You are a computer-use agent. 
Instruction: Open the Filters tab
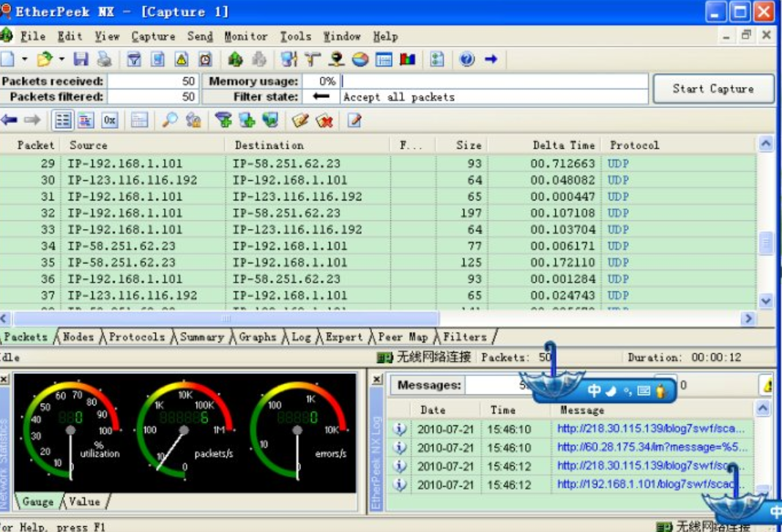(465, 337)
